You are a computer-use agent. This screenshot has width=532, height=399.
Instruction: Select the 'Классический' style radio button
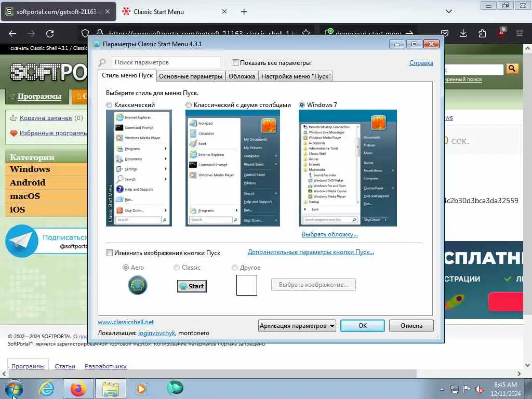[x=109, y=105]
